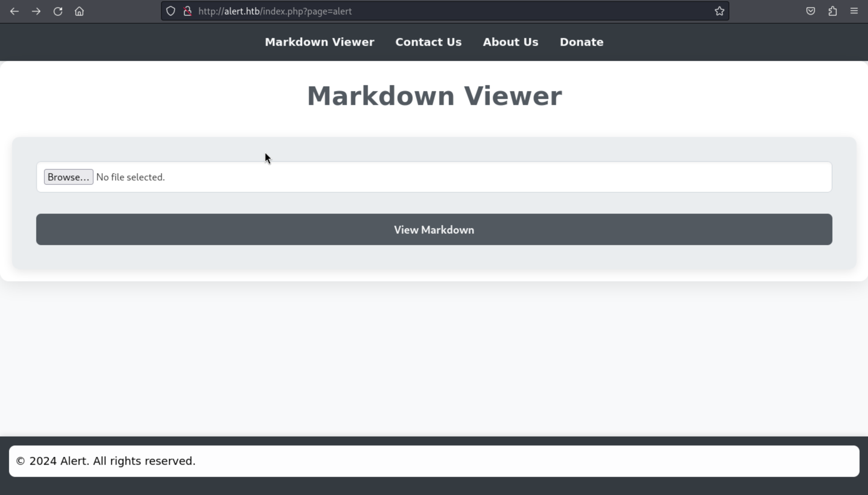This screenshot has width=868, height=495.
Task: Open the Markdown Viewer nav link
Action: [319, 42]
